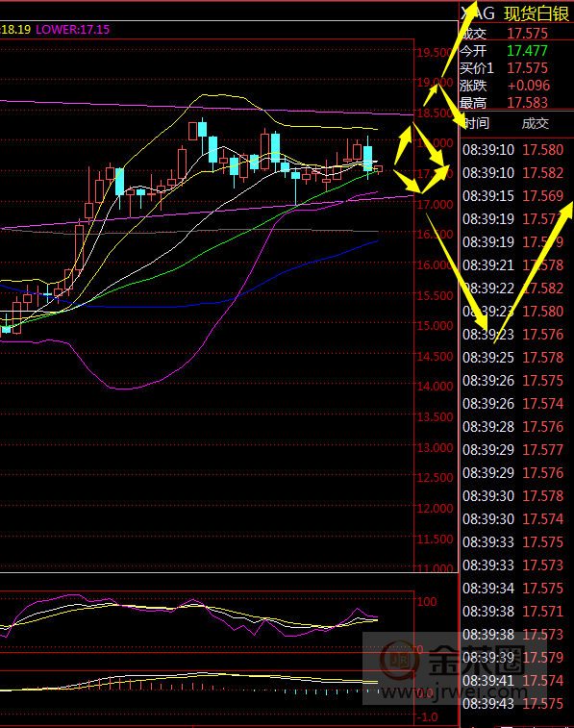Screen dimensions: 574x728
Task: Select the XAG 现货白银 instrument title
Action: pos(514,13)
